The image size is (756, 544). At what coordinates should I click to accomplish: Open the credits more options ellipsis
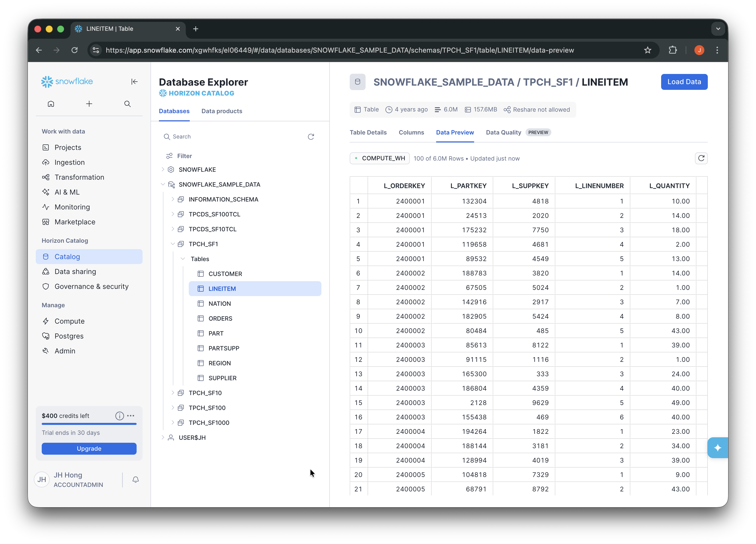131,416
